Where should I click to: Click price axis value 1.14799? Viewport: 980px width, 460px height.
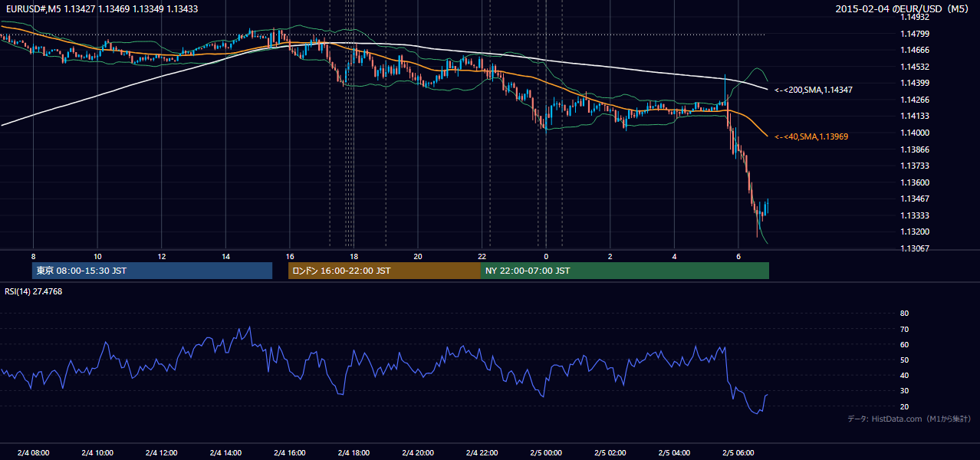click(914, 34)
